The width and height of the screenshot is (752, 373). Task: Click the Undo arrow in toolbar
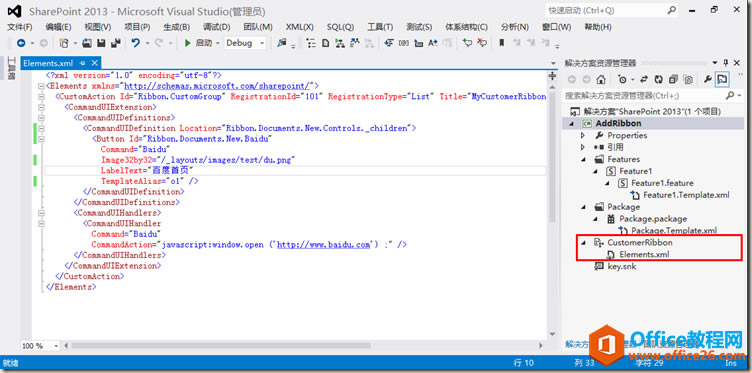click(x=136, y=43)
